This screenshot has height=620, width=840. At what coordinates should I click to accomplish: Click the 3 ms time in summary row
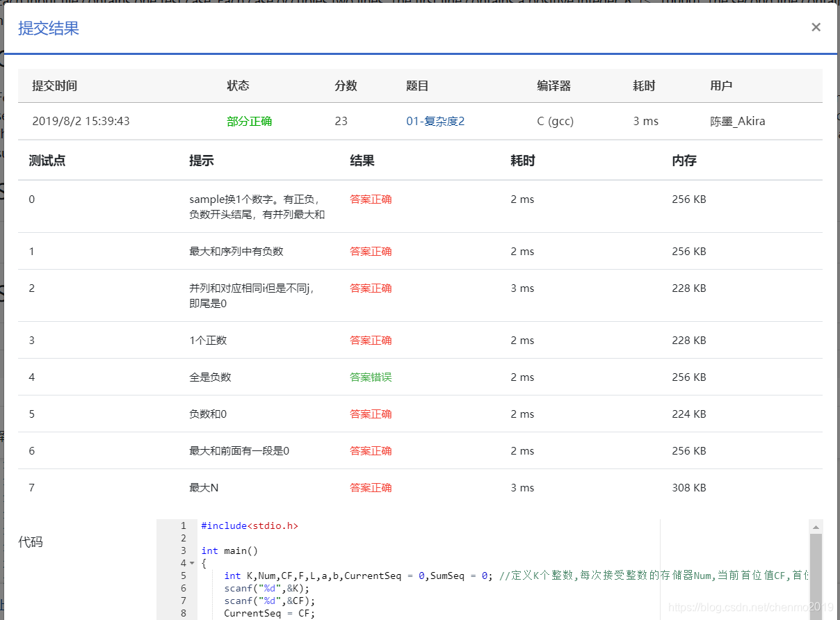click(x=646, y=121)
